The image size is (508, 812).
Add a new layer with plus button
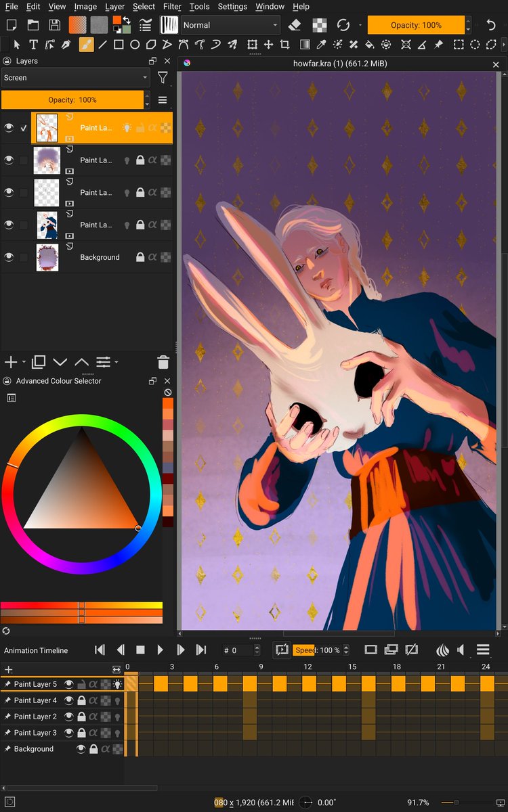[10, 362]
